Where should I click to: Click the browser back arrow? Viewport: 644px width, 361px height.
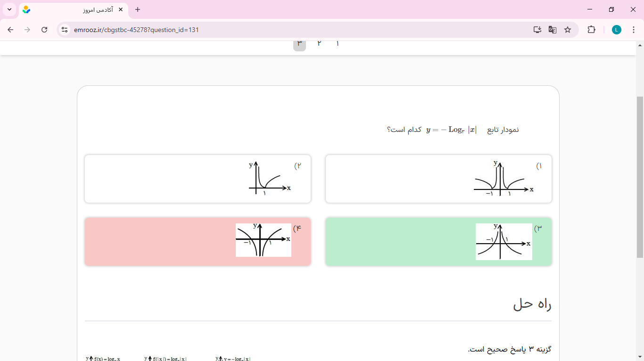pyautogui.click(x=10, y=30)
